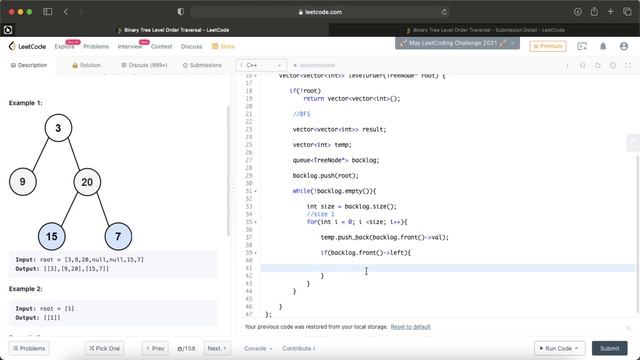Dismiss the May LeetCoding Challenge banner

pos(513,43)
